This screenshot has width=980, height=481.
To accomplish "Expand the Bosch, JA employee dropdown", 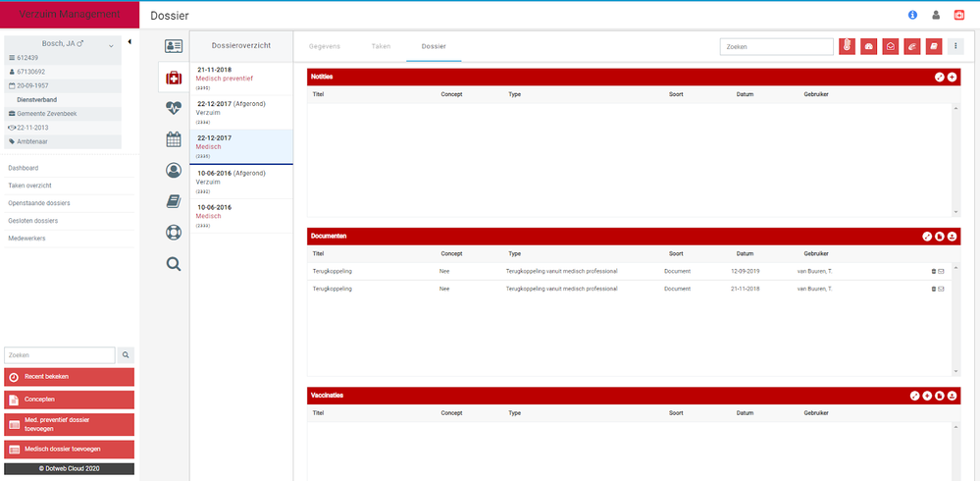I will 111,45.
